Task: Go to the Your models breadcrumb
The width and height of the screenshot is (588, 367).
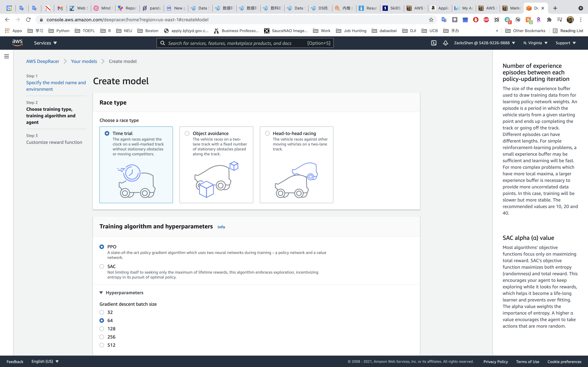Action: [x=84, y=61]
